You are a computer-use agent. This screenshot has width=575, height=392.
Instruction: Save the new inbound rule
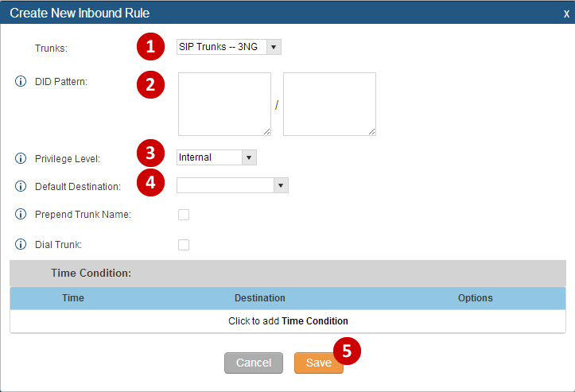[318, 363]
